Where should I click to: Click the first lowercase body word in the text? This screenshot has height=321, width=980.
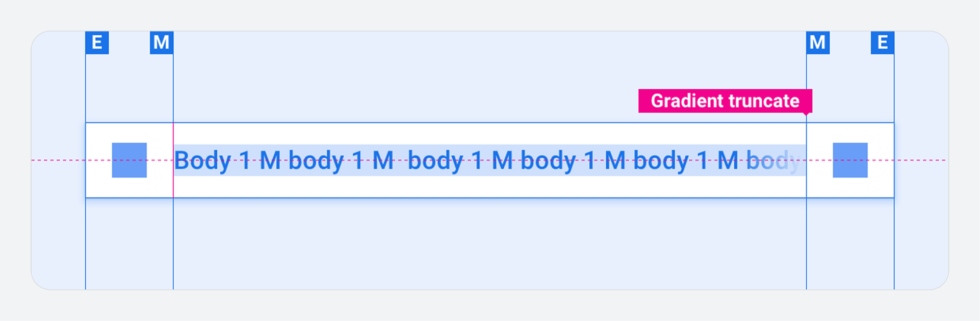316,161
